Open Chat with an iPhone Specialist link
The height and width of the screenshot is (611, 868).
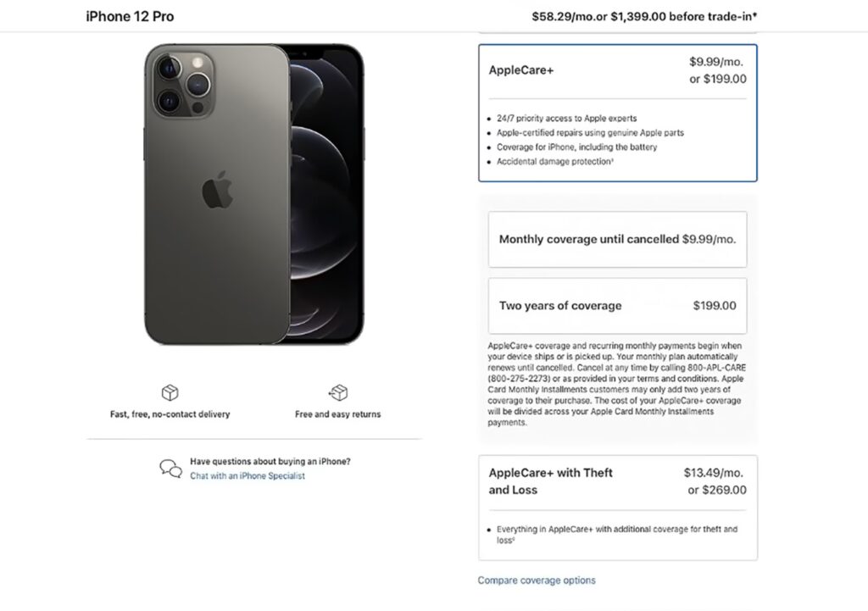coord(248,476)
